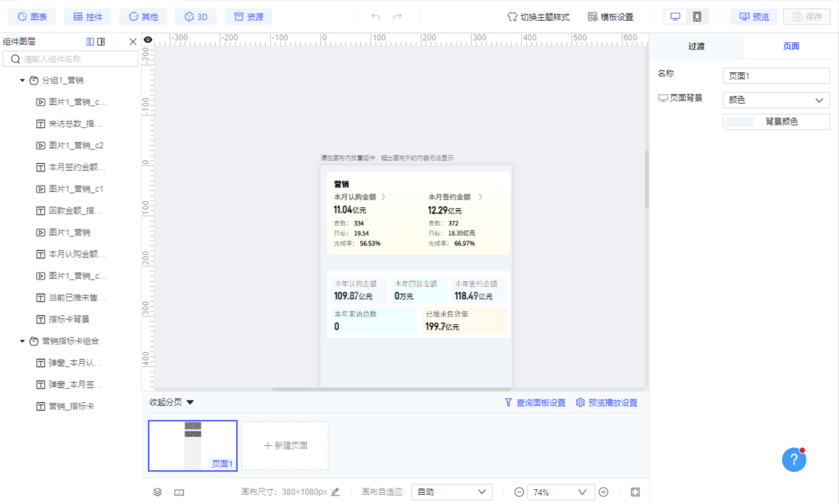Close the 组件图层 layer panel
Screen dimensions: 839x504
133,41
